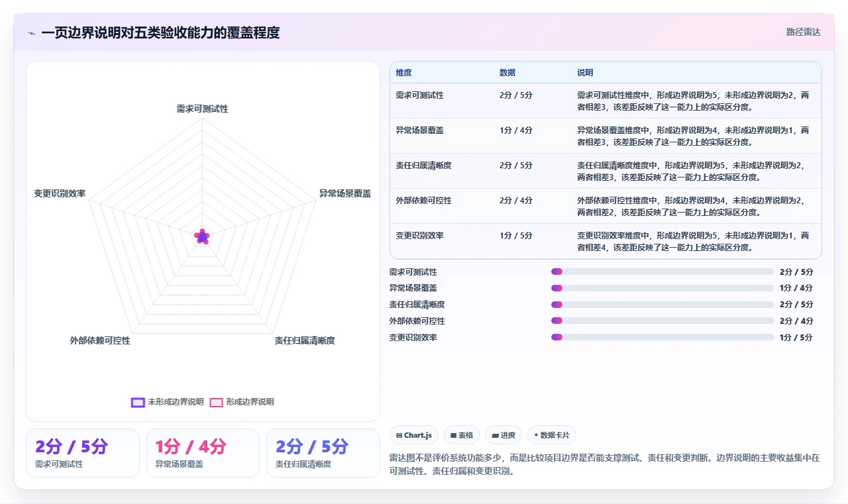Click the description text in the 需求可测试性 table row

[x=693, y=101]
